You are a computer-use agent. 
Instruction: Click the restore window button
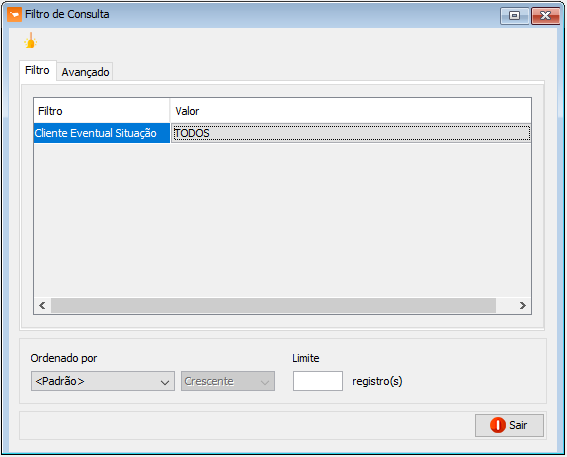[x=515, y=16]
